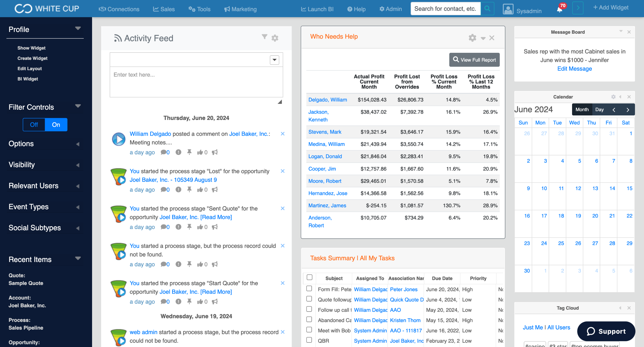Open Activity Feed settings gear icon
The height and width of the screenshot is (347, 644).
275,38
